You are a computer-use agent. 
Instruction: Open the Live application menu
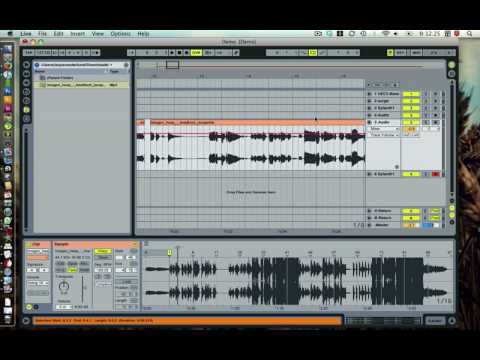coord(25,34)
